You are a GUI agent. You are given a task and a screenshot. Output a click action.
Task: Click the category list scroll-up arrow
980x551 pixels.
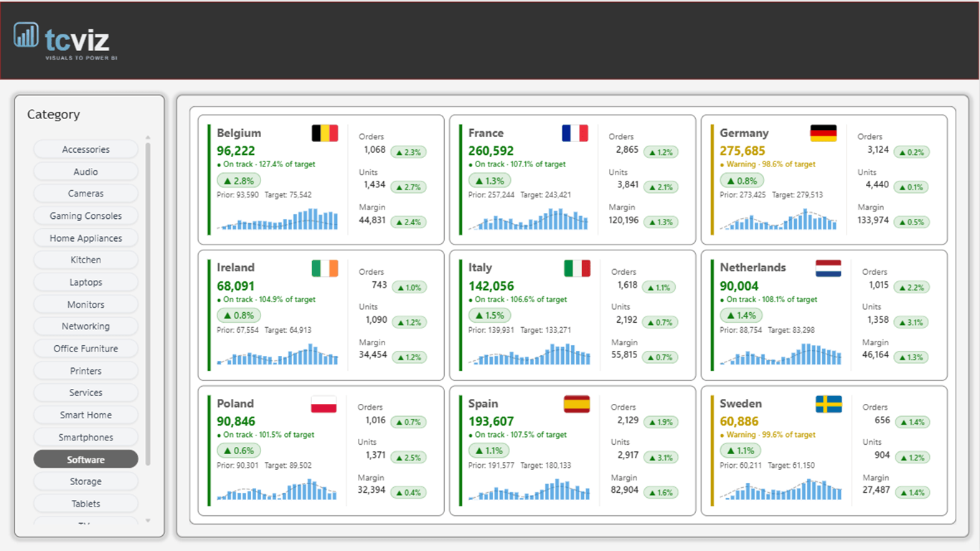(149, 137)
